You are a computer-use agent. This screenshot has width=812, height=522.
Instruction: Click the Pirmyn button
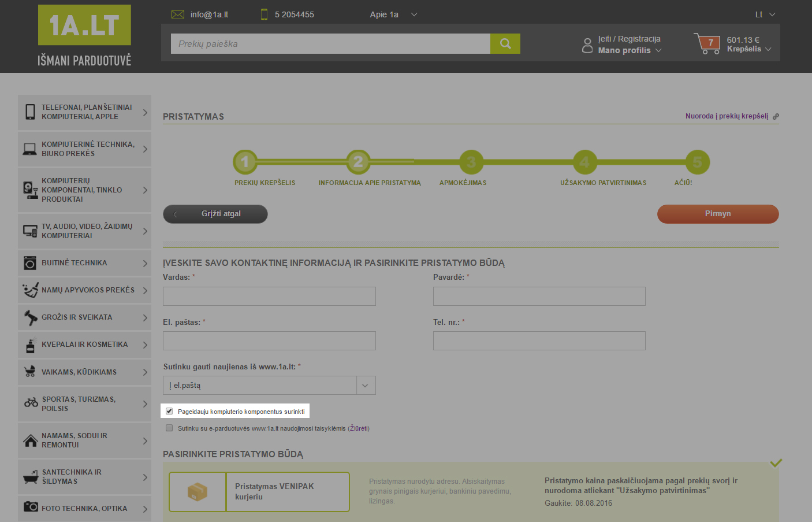point(718,214)
